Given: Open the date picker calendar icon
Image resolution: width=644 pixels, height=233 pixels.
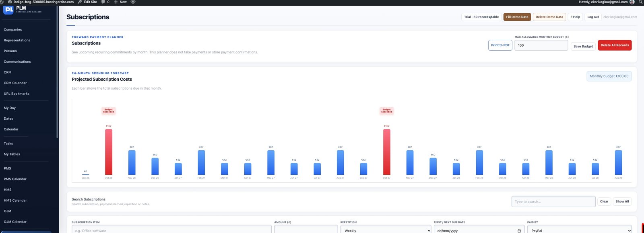Looking at the screenshot, I should (x=519, y=231).
